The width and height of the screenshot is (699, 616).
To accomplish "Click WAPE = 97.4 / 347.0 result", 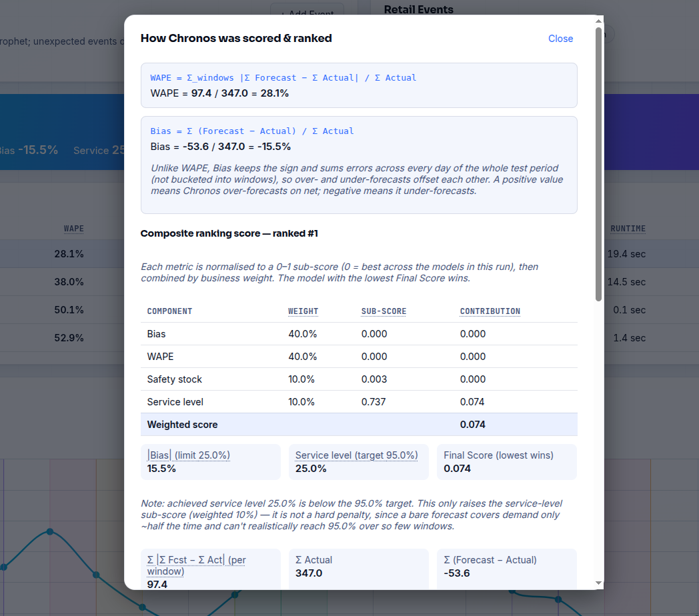I will click(x=219, y=93).
